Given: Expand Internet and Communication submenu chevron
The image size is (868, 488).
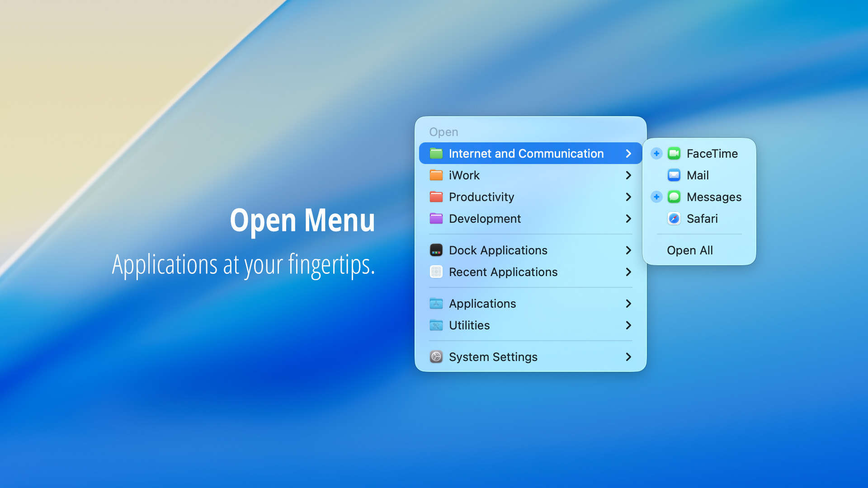Looking at the screenshot, I should pos(628,154).
